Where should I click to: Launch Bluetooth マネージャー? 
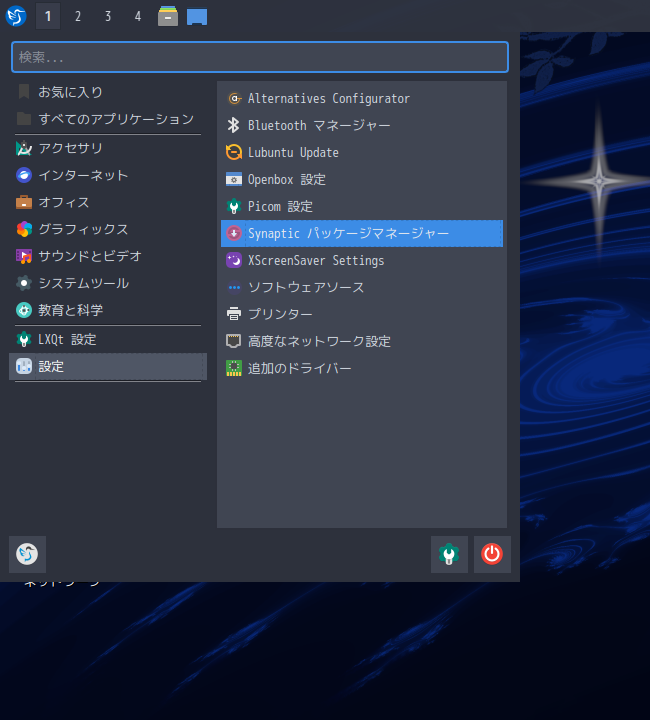point(362,125)
